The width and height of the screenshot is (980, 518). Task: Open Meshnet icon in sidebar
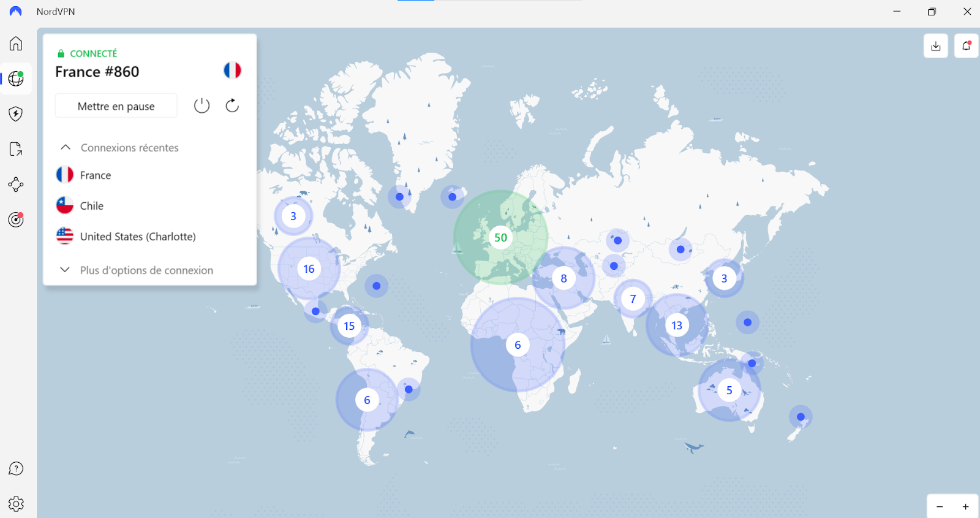point(16,185)
